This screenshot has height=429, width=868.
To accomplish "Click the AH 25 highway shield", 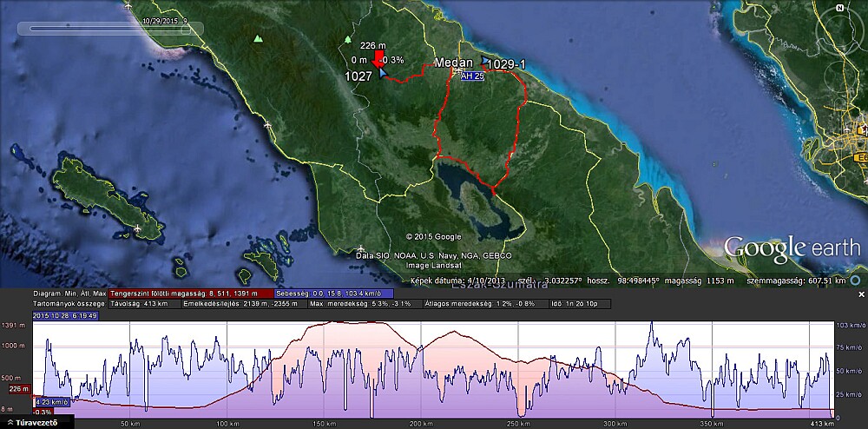I will pos(471,76).
